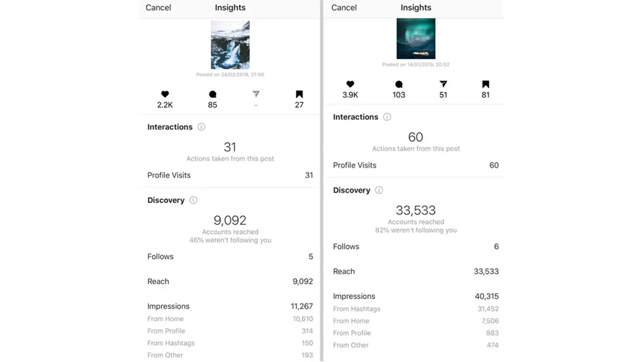
Task: Tap the greyed-out share icon on left post
Action: 256,94
